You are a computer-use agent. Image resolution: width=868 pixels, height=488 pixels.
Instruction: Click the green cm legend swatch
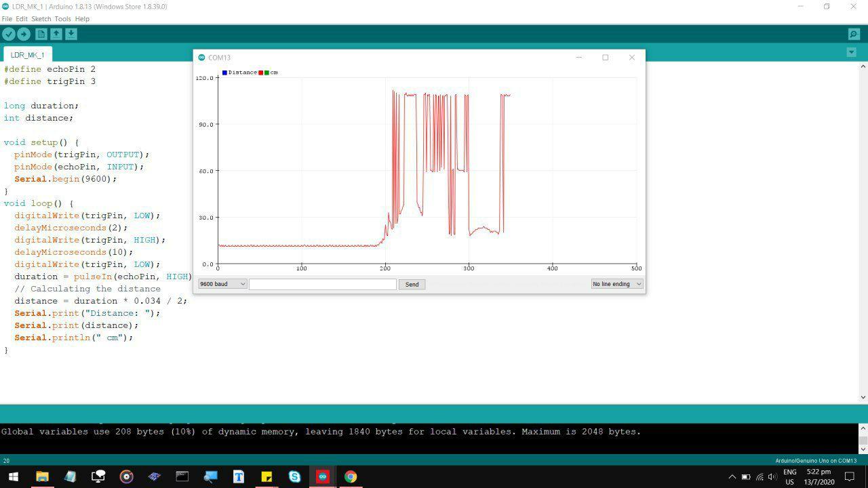pyautogui.click(x=267, y=73)
